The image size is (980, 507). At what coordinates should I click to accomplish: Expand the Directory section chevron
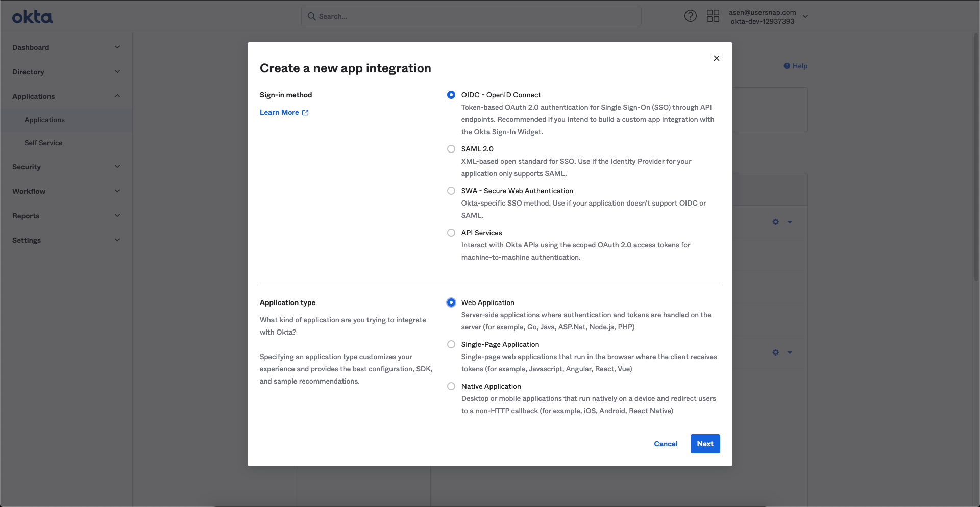(117, 72)
